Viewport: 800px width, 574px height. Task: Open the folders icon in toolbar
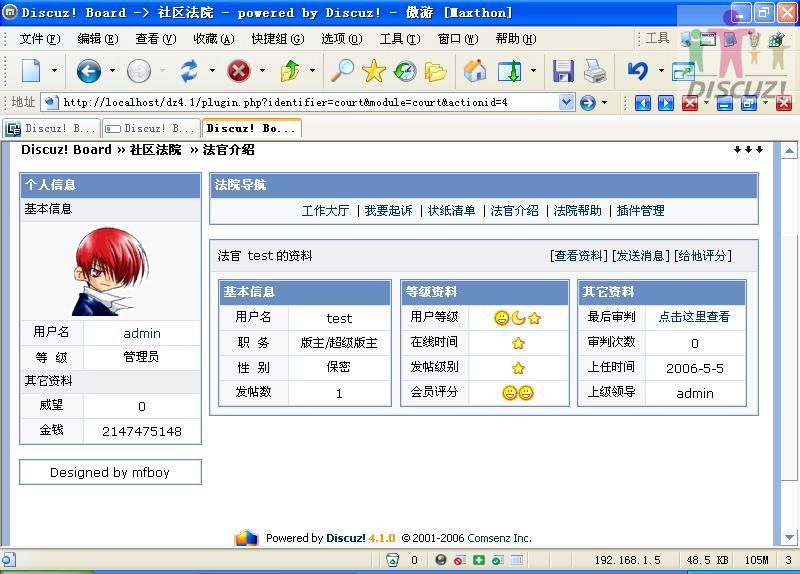coord(435,71)
